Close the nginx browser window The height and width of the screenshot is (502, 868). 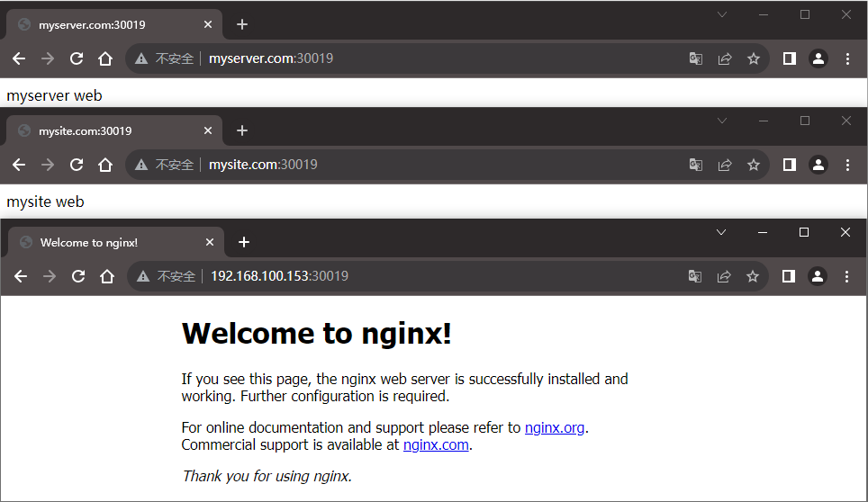point(845,232)
